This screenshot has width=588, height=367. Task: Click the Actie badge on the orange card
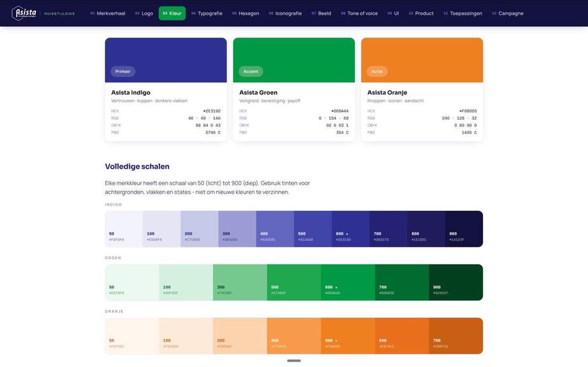click(377, 71)
